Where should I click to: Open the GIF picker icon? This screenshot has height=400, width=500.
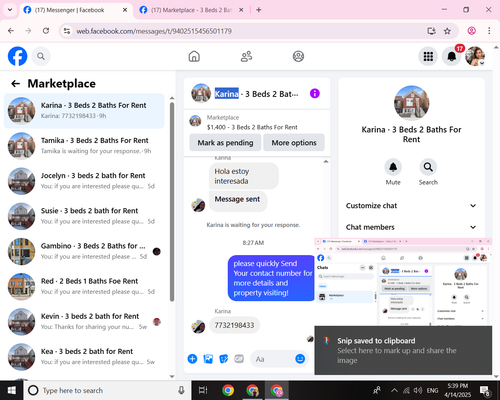pyautogui.click(x=239, y=359)
